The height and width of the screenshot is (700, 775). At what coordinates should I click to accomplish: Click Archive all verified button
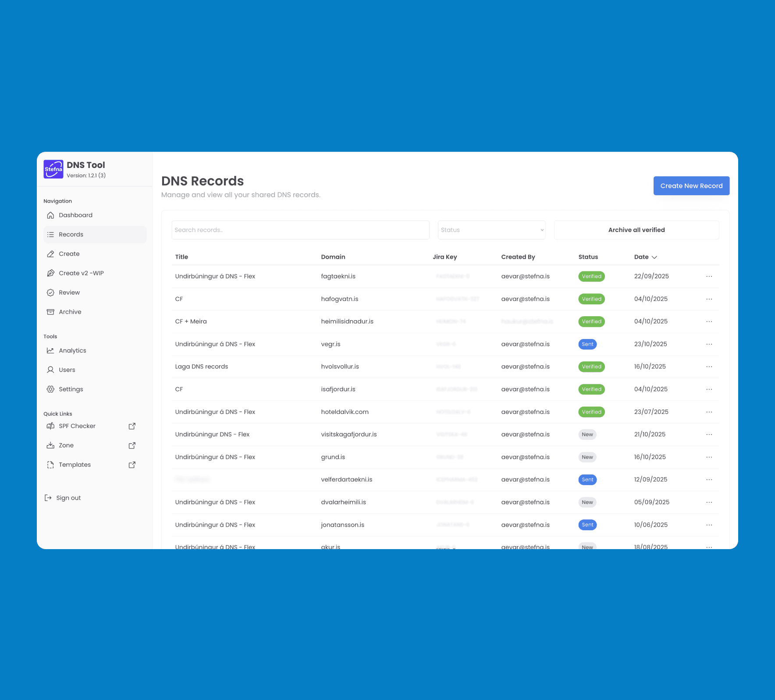click(636, 230)
